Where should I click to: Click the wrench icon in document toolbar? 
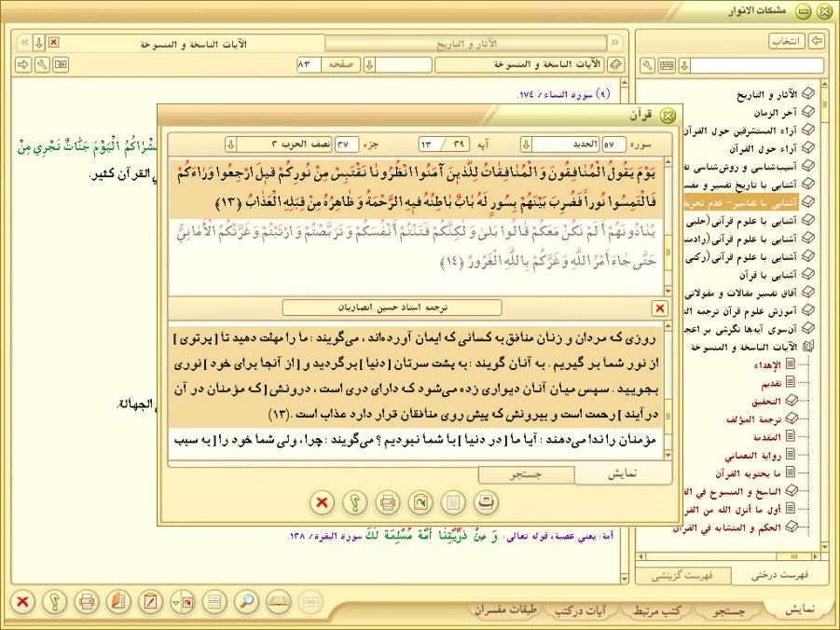(42, 65)
